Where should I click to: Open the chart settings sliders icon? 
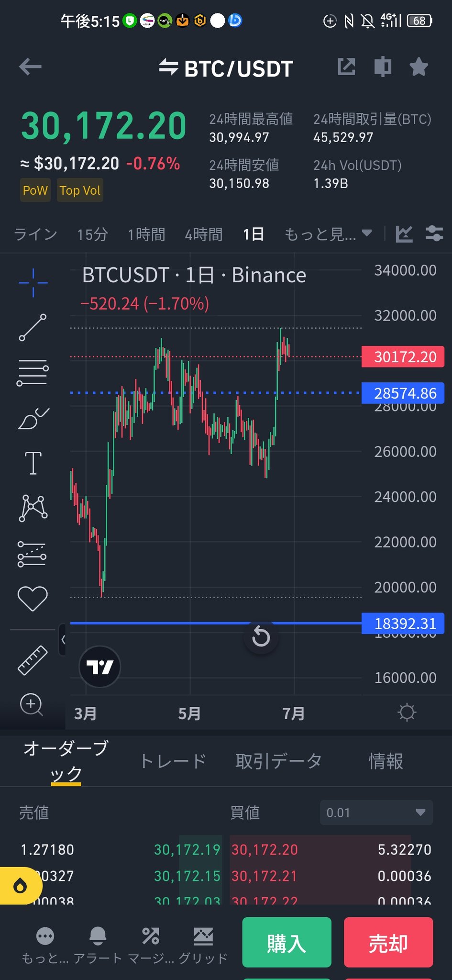point(434,234)
